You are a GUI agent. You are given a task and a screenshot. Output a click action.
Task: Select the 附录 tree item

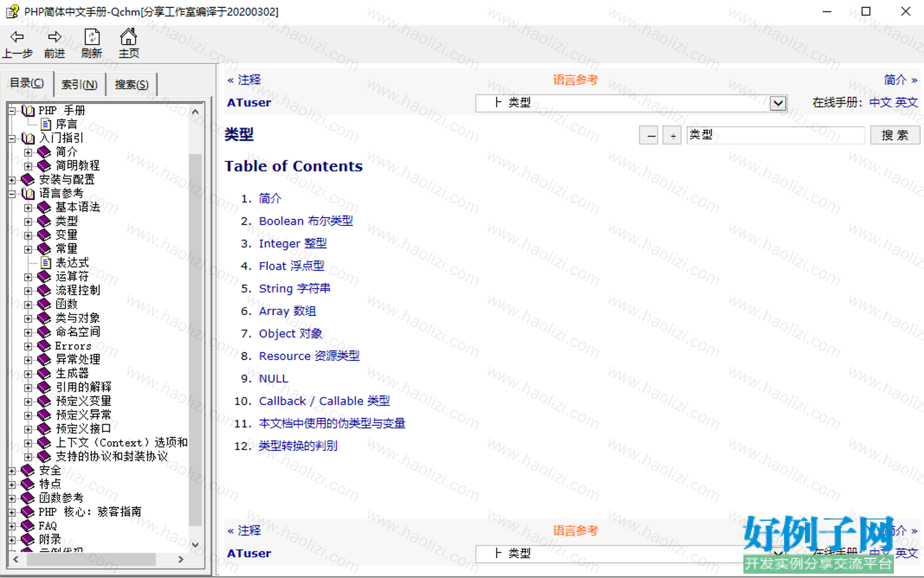[50, 539]
